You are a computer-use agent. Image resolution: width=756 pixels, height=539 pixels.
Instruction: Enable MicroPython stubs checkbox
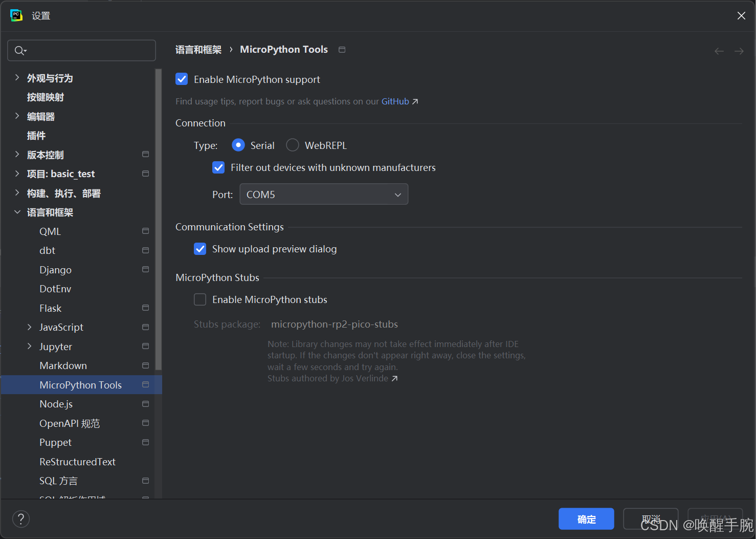200,299
